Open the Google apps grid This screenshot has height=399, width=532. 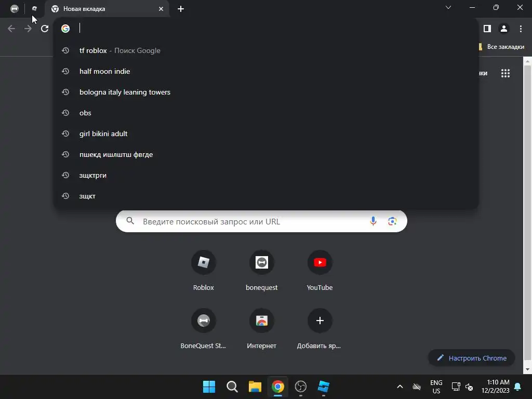tap(506, 73)
